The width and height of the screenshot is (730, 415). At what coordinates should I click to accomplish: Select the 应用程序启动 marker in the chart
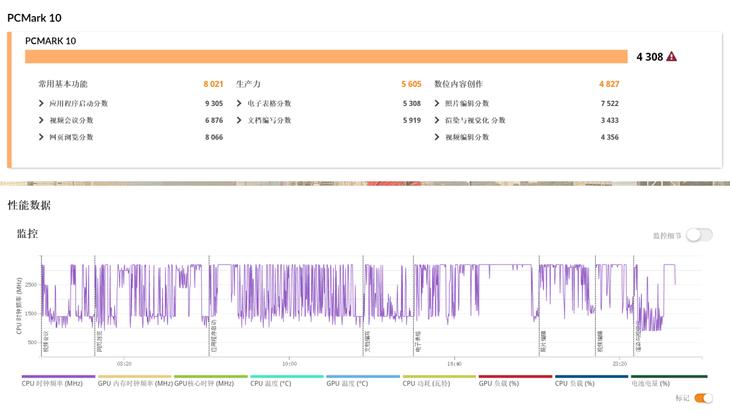pyautogui.click(x=214, y=335)
